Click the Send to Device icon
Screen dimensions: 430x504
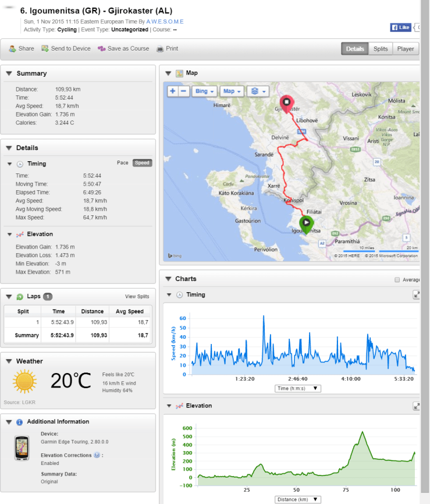[45, 49]
